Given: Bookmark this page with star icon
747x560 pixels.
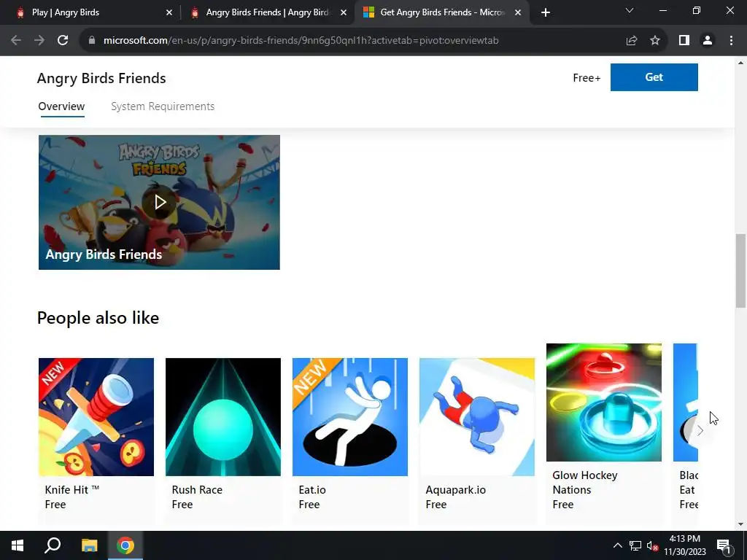Looking at the screenshot, I should pos(655,41).
